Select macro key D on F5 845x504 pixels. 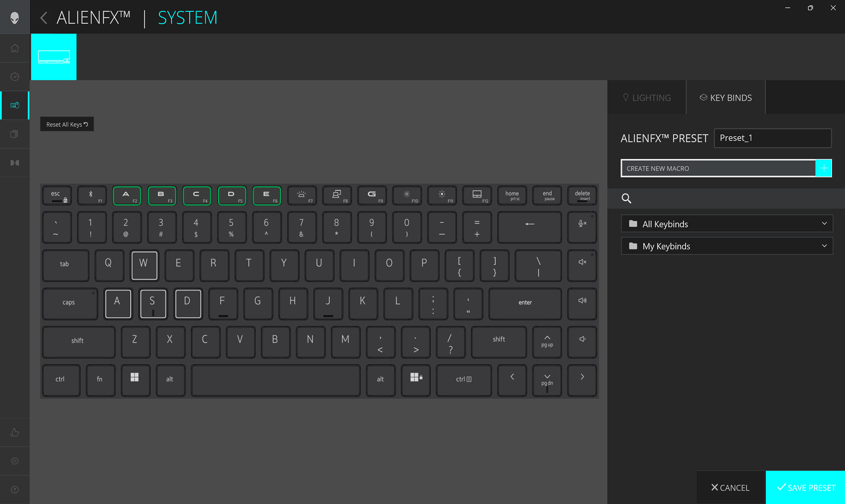tap(232, 195)
